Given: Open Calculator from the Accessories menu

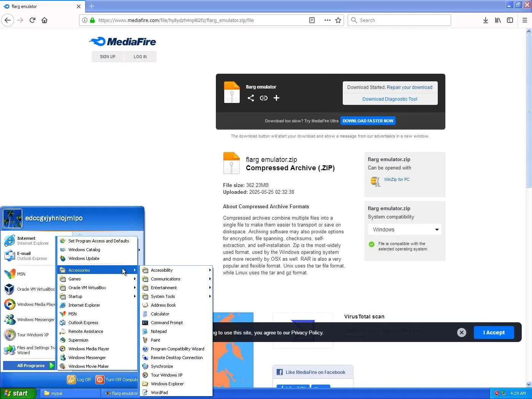Looking at the screenshot, I should tap(176, 314).
